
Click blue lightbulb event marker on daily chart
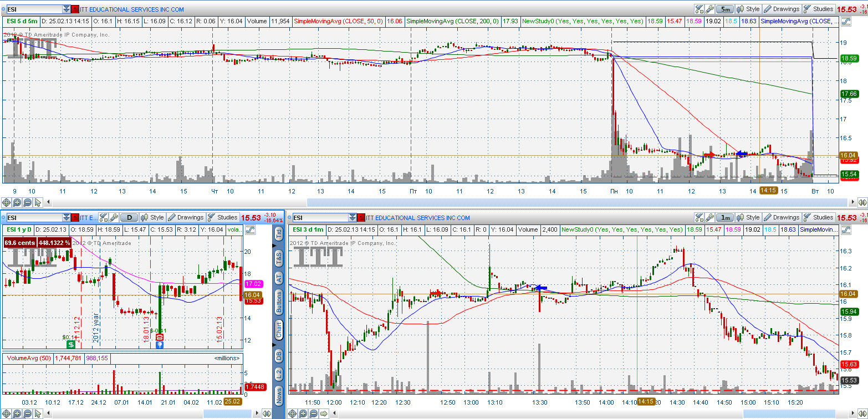pos(160,344)
